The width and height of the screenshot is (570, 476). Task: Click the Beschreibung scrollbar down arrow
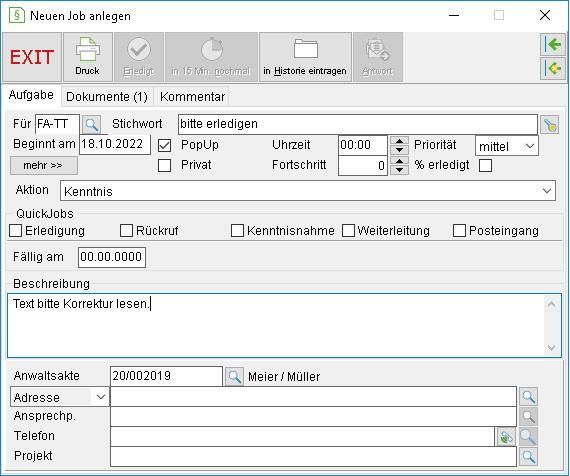[551, 348]
